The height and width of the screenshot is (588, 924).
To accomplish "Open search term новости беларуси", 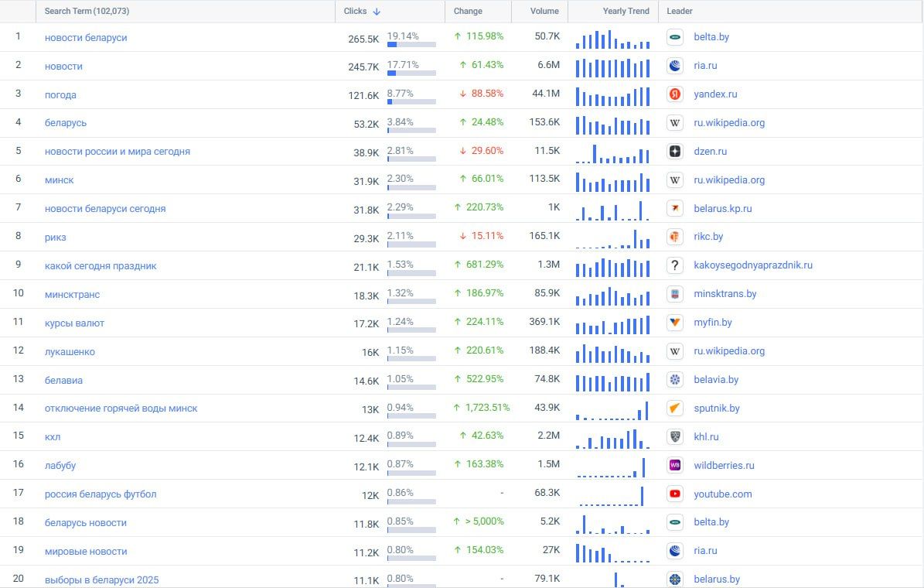I will (x=86, y=38).
